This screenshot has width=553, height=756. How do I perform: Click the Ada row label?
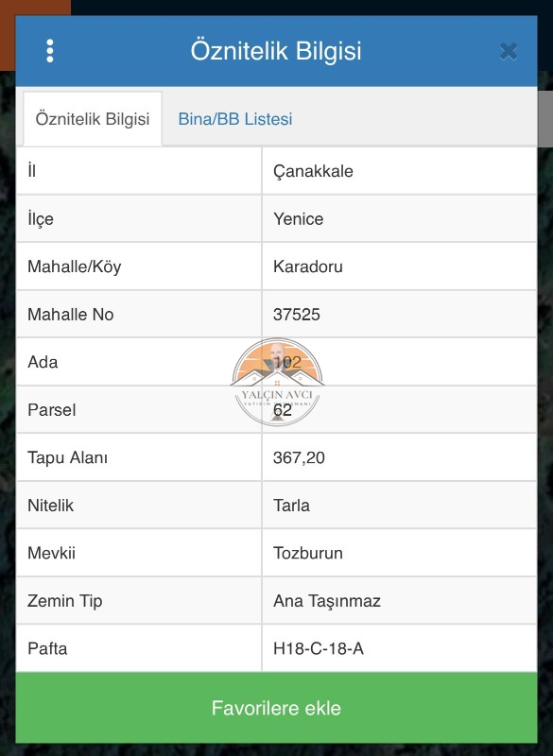tap(43, 362)
